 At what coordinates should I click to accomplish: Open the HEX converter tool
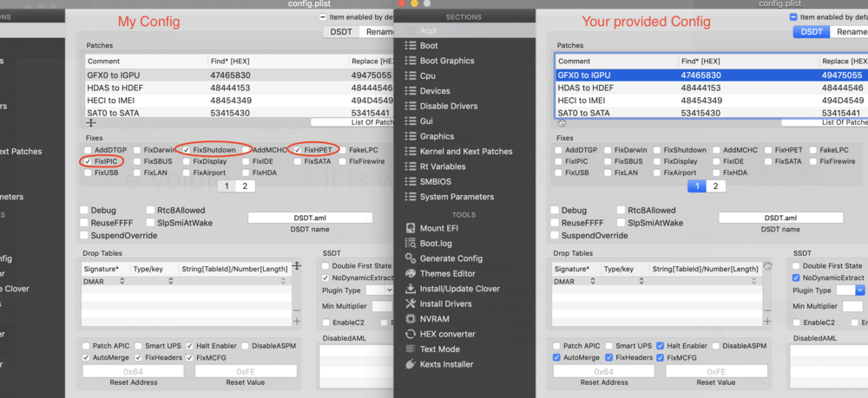point(447,334)
